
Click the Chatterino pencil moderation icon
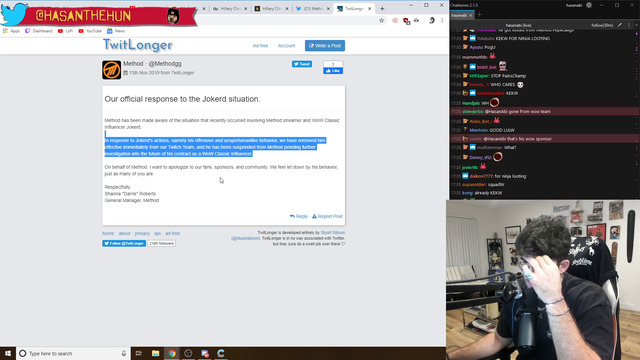click(x=620, y=25)
